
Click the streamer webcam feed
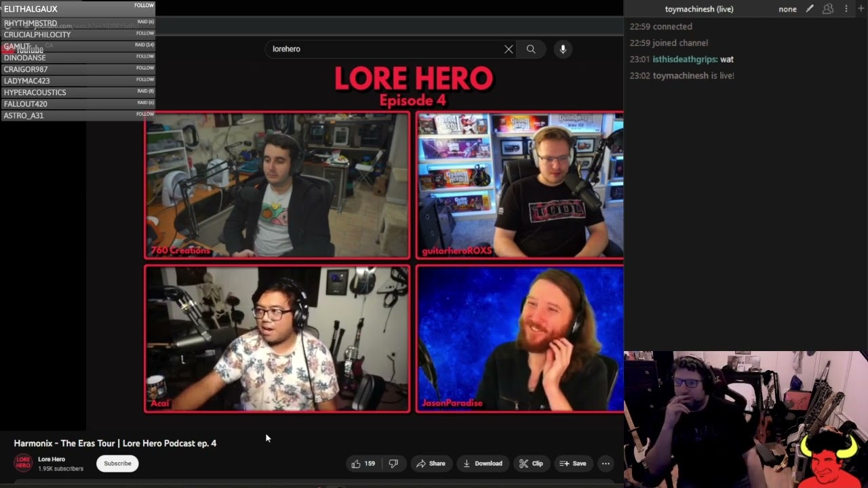(x=746, y=420)
